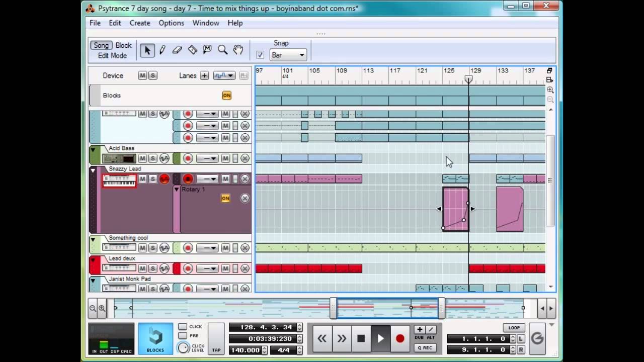Toggle Loop mode on the transport
The width and height of the screenshot is (644, 362).
point(514,328)
